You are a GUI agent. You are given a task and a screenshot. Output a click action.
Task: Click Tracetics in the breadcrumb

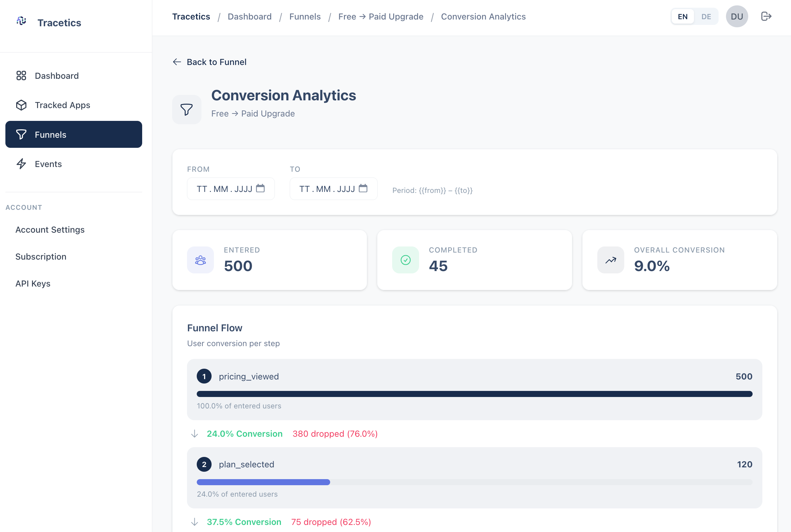[x=191, y=16]
